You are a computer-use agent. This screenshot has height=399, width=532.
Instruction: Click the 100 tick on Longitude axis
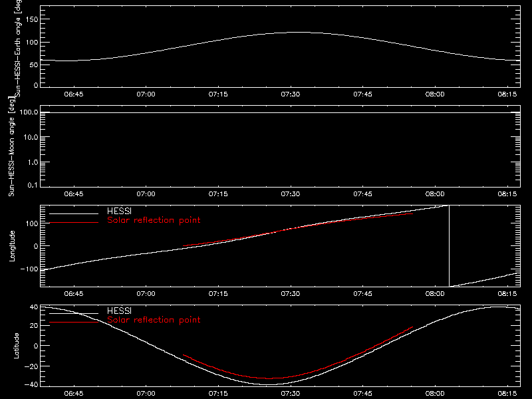click(x=32, y=223)
